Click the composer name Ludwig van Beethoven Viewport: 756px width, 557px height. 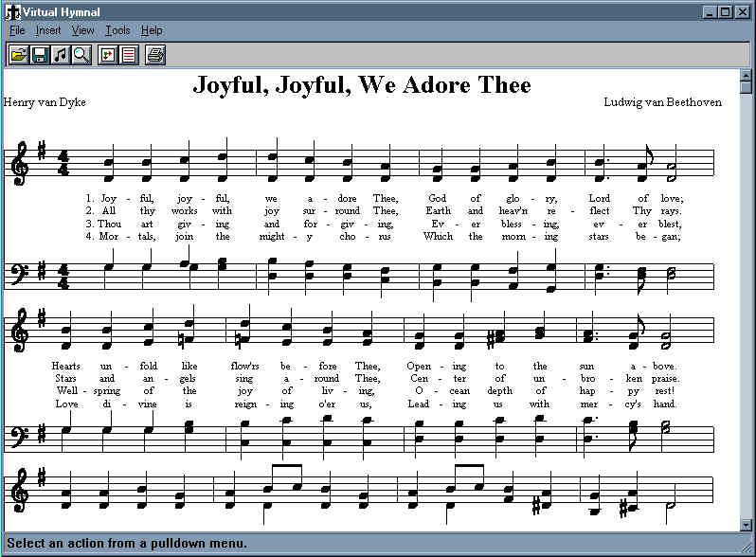tap(662, 102)
